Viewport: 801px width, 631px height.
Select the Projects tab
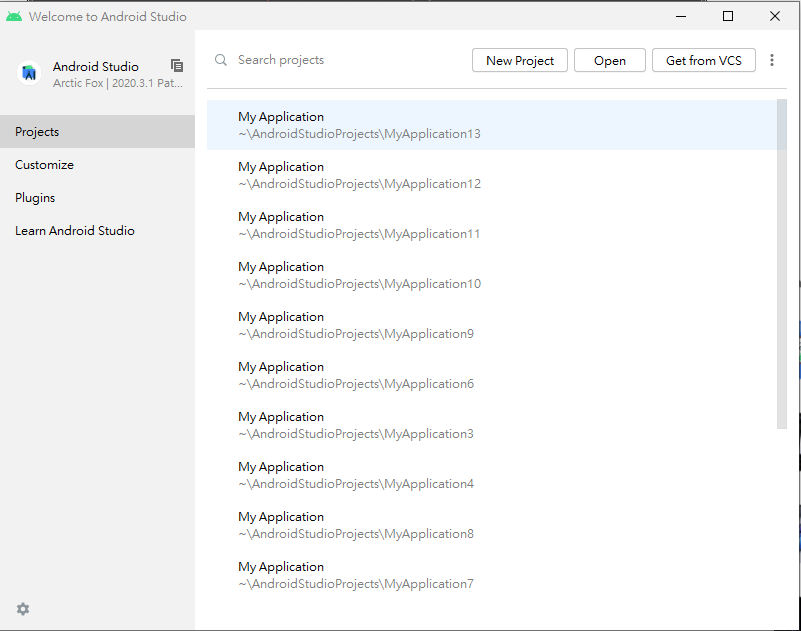[98, 132]
